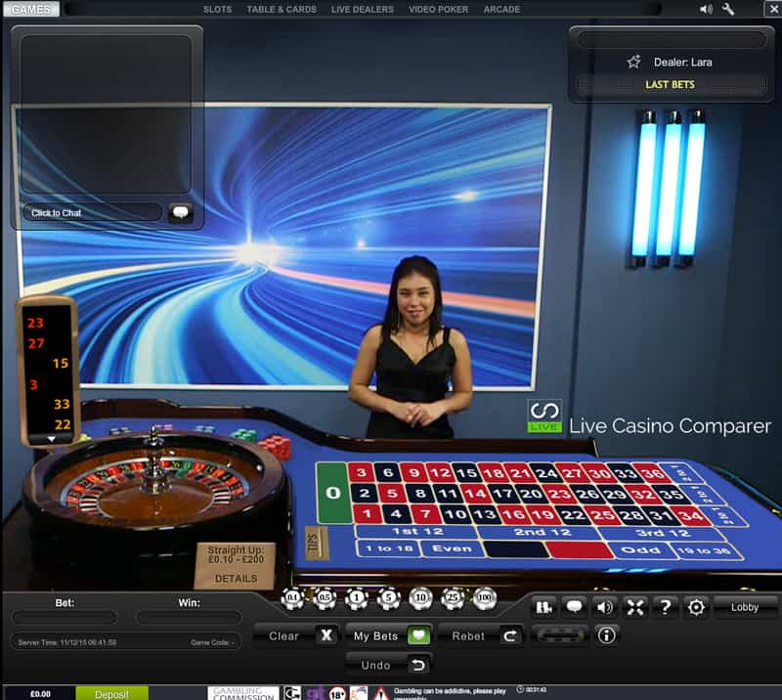Select the 10 value betting chip
Image resolution: width=782 pixels, height=700 pixels.
point(420,597)
